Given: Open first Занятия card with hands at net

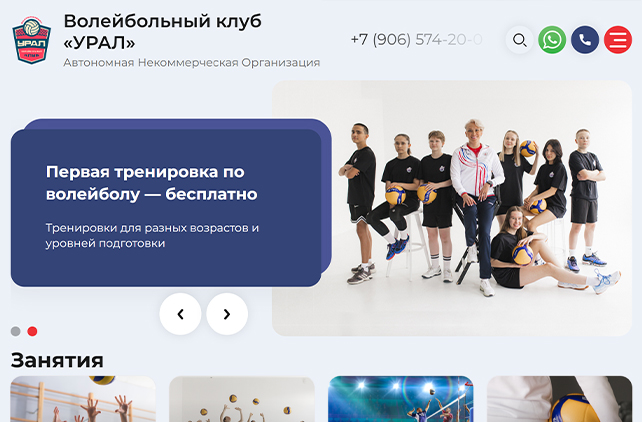Looking at the screenshot, I should pyautogui.click(x=83, y=399).
